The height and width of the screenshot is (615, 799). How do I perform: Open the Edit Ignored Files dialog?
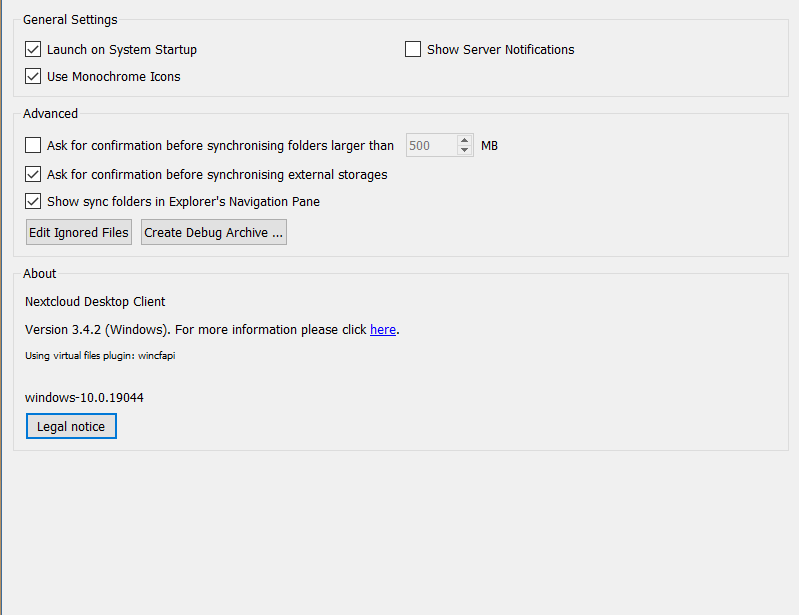point(79,232)
